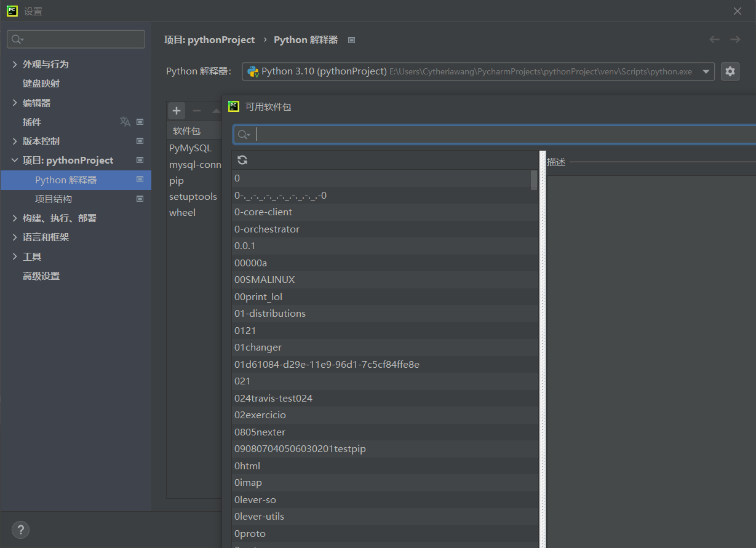Click project-level icon beside 版本控制

click(x=140, y=141)
